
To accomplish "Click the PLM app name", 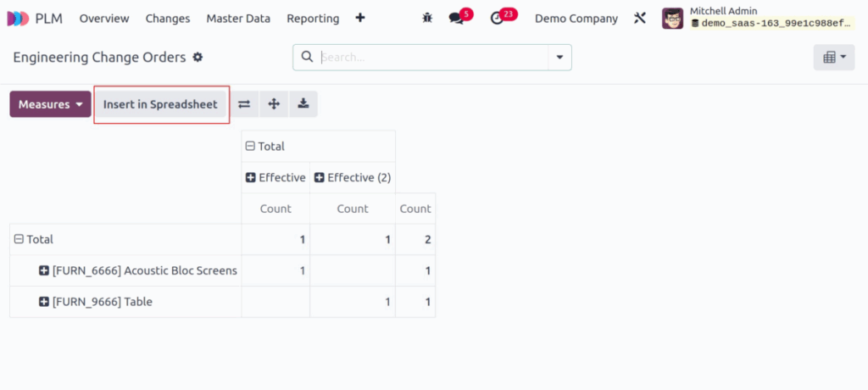I will (48, 19).
